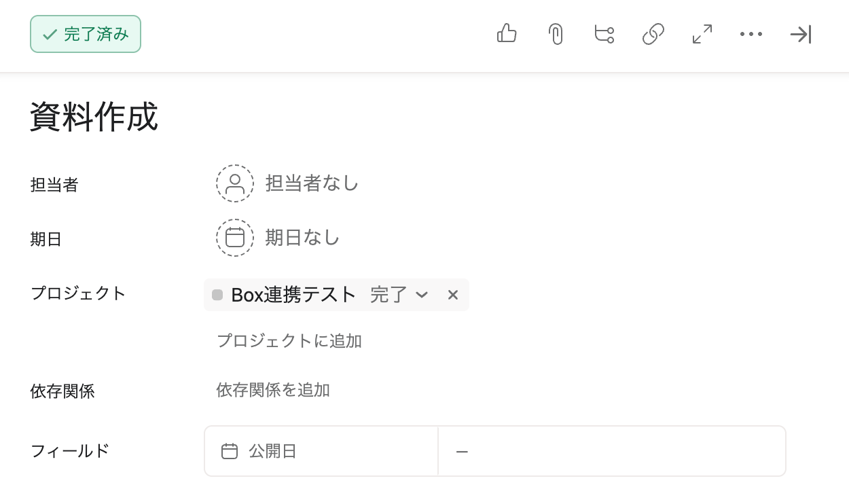The height and width of the screenshot is (504, 849).
Task: Click the 公開日 field value cell
Action: [x=611, y=451]
